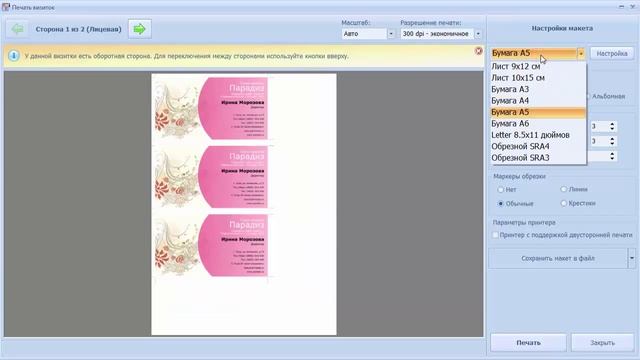The height and width of the screenshot is (360, 640).
Task: Click the app icon in title bar
Action: point(5,7)
